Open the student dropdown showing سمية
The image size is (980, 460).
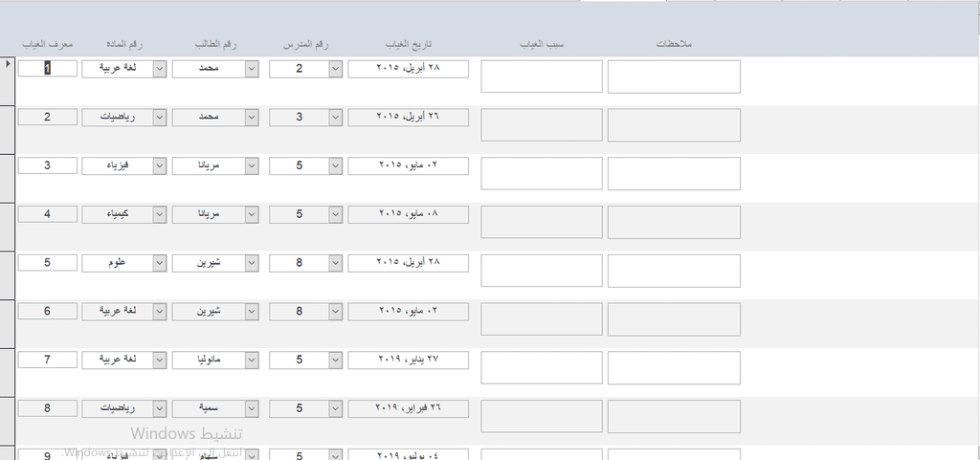251,408
